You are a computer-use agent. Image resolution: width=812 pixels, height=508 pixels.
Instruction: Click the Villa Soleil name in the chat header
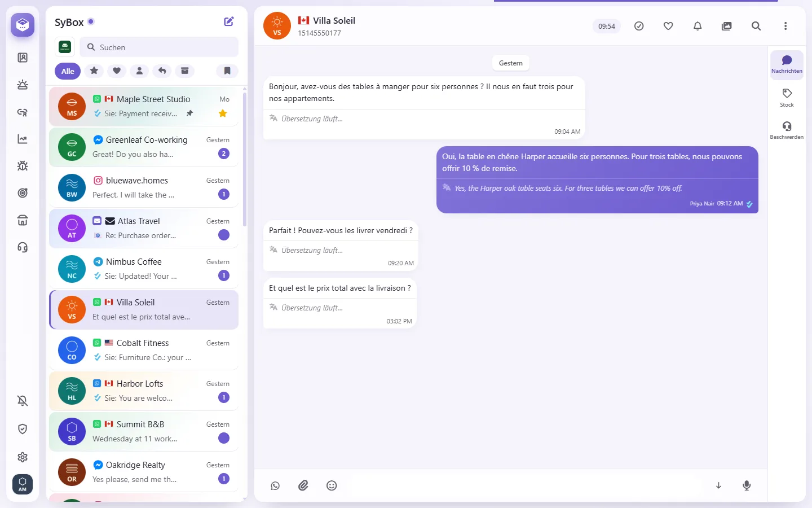tap(334, 21)
